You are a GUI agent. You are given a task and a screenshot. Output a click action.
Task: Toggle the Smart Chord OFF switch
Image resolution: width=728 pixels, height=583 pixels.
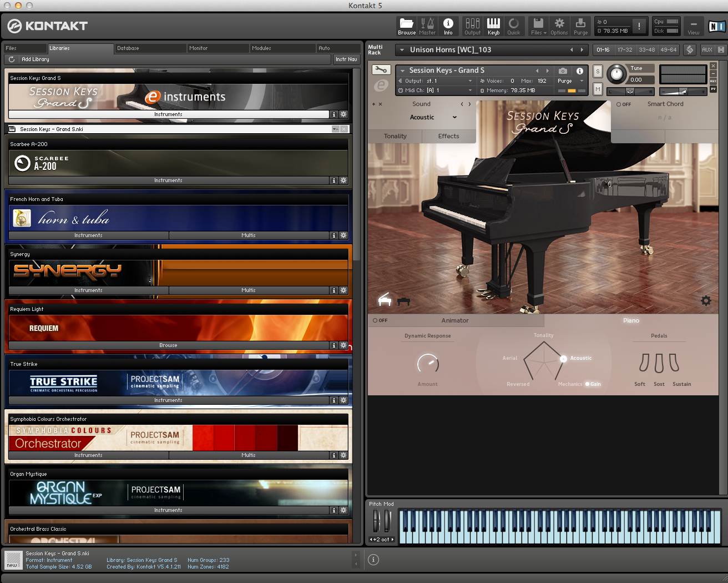[624, 104]
